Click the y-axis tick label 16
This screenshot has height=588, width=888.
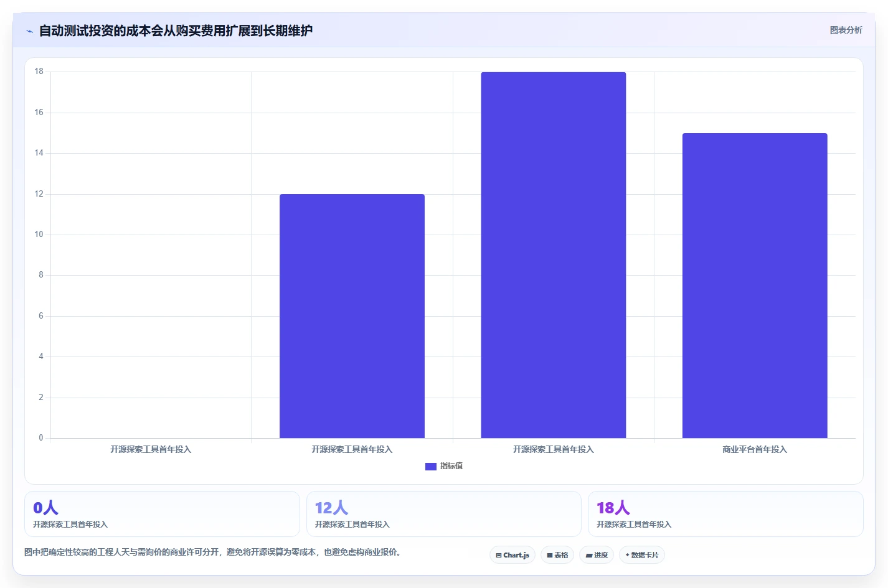[x=39, y=113]
